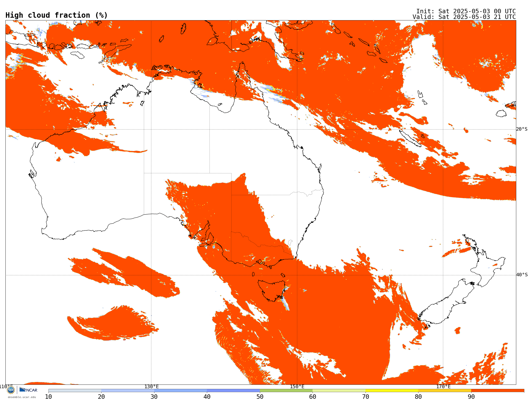Click New Caledonia island outline

point(410,138)
